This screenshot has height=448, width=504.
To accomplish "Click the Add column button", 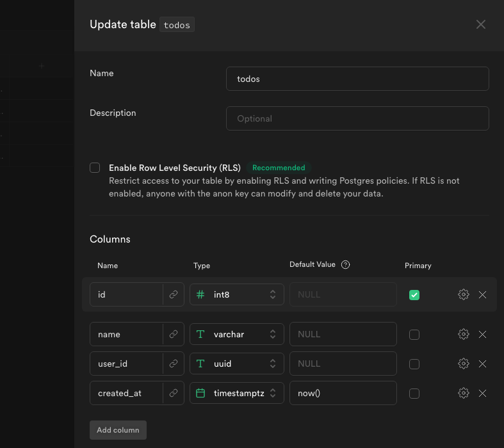I will 118,430.
